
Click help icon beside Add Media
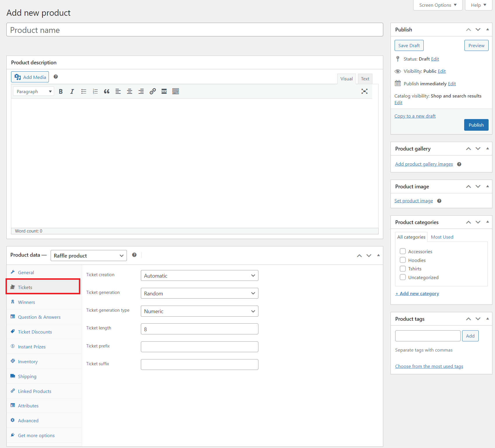click(x=56, y=77)
